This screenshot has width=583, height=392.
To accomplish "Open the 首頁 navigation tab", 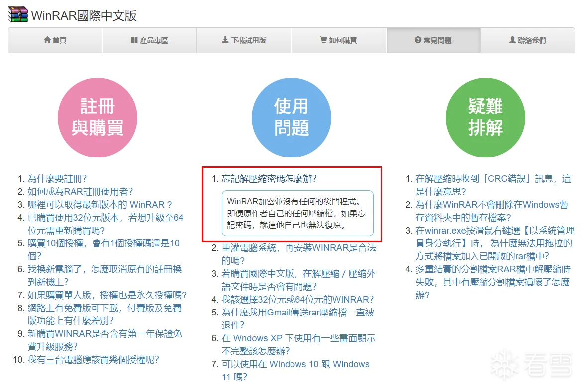I will [x=55, y=40].
